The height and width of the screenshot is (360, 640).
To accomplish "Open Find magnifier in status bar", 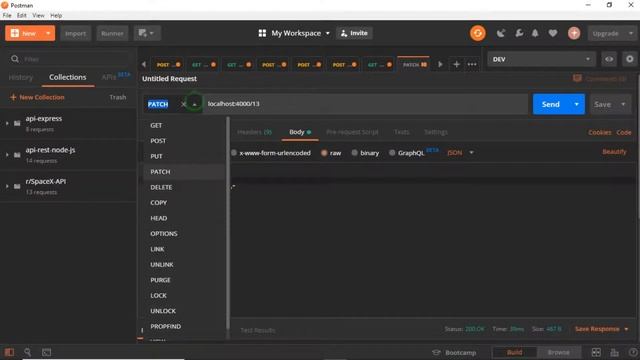I will point(27,352).
